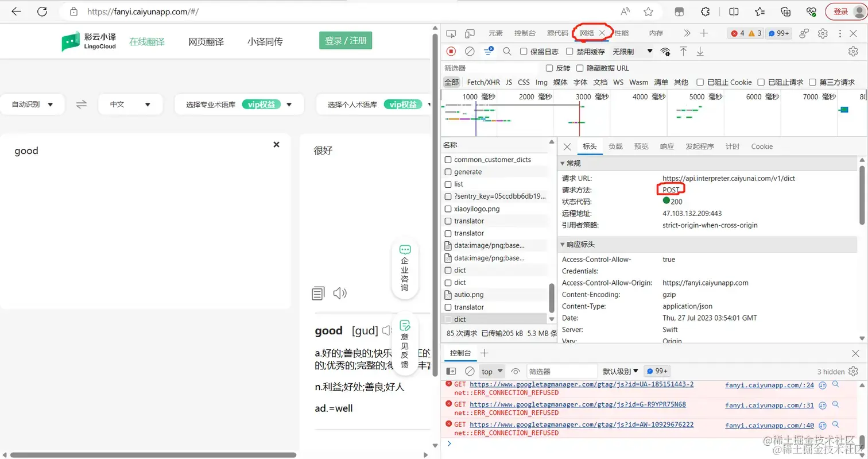Image resolution: width=868 pixels, height=459 pixels.
Task: Open 企业咨询 floating chat button
Action: (405, 268)
